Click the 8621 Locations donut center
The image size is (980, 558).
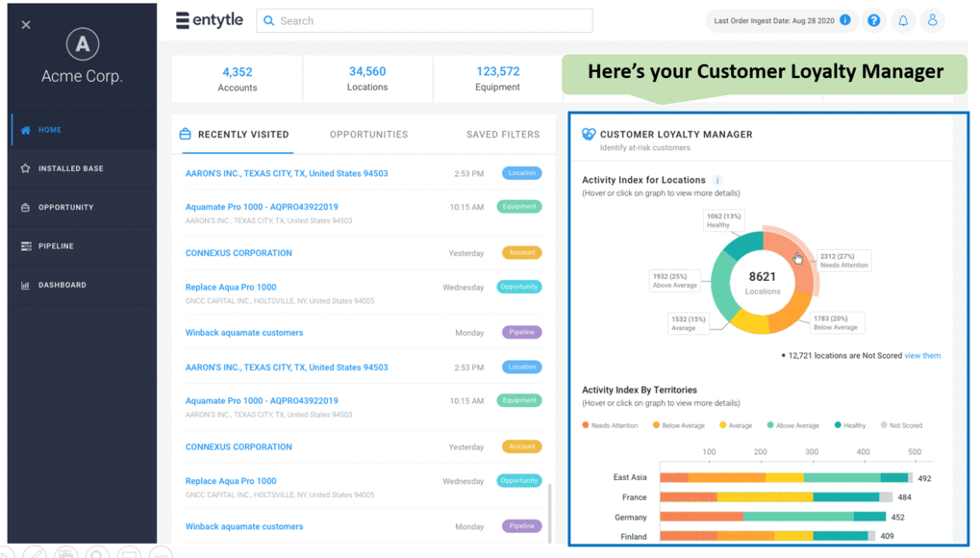[x=763, y=283]
